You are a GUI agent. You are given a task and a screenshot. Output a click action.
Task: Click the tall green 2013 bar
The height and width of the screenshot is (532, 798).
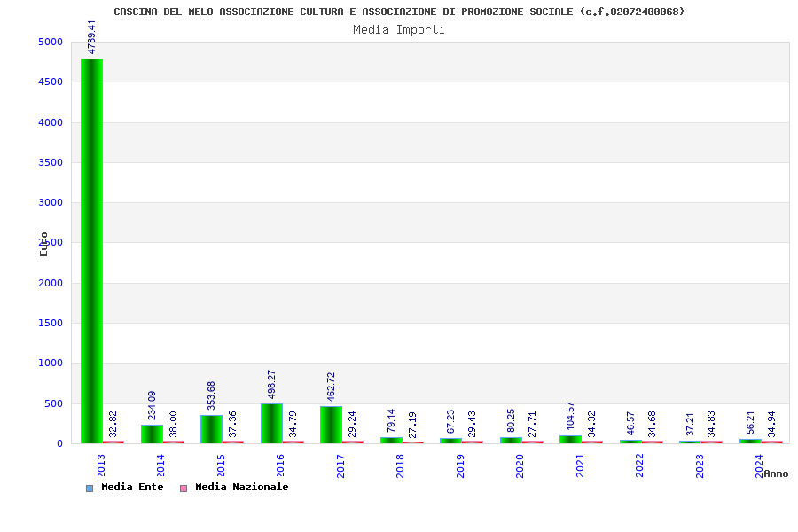(x=91, y=251)
